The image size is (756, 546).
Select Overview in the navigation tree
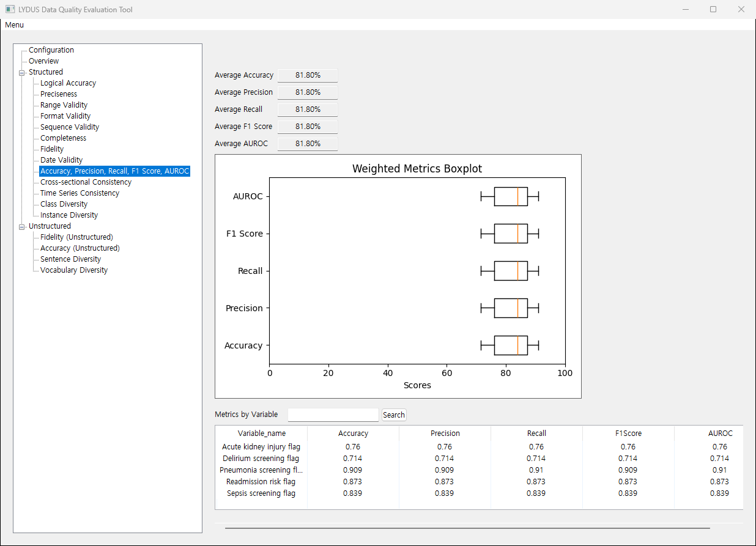coord(44,61)
